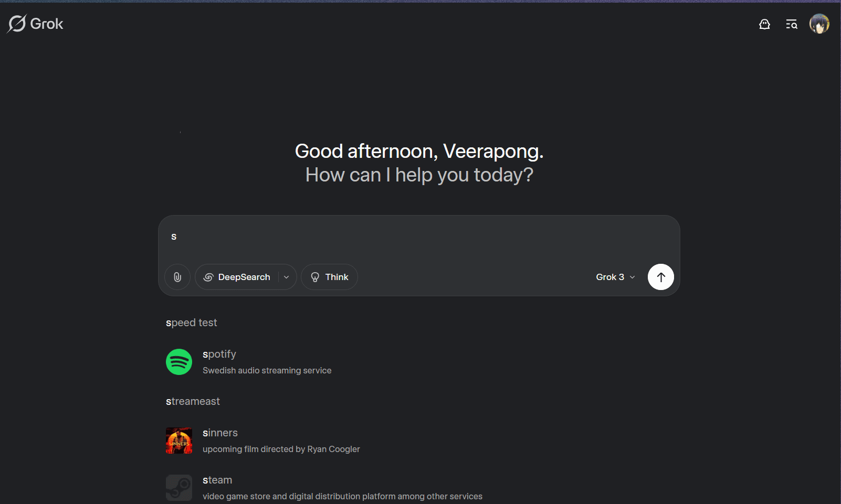This screenshot has height=504, width=841.
Task: Submit the message with arrow button
Action: [661, 277]
